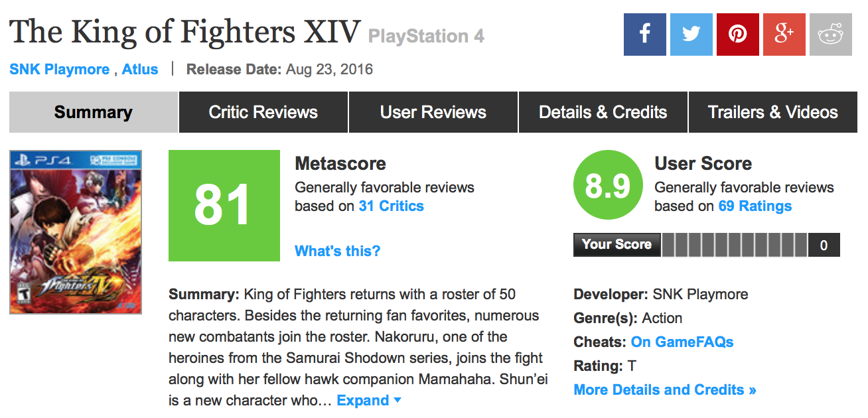
Task: Share the page on Facebook
Action: (644, 35)
